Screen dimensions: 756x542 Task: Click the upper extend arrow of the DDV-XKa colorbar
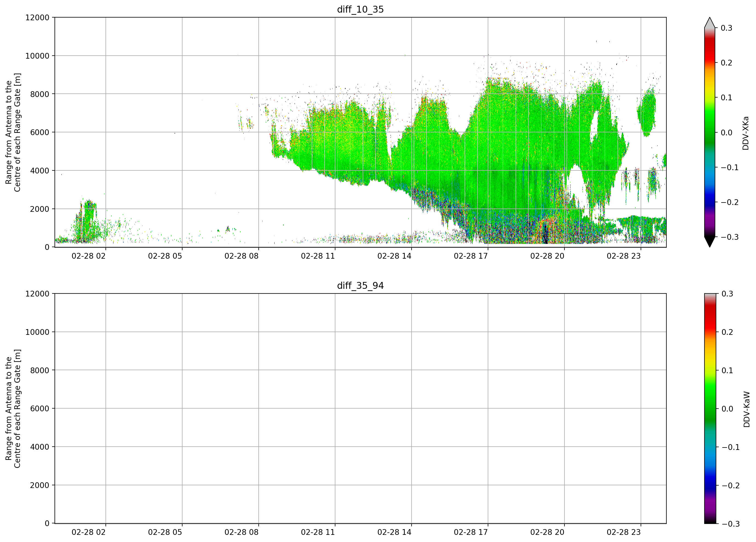coord(710,23)
